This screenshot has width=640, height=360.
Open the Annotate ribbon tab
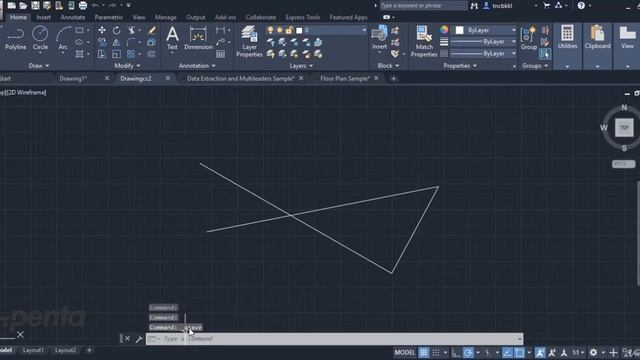tap(73, 17)
